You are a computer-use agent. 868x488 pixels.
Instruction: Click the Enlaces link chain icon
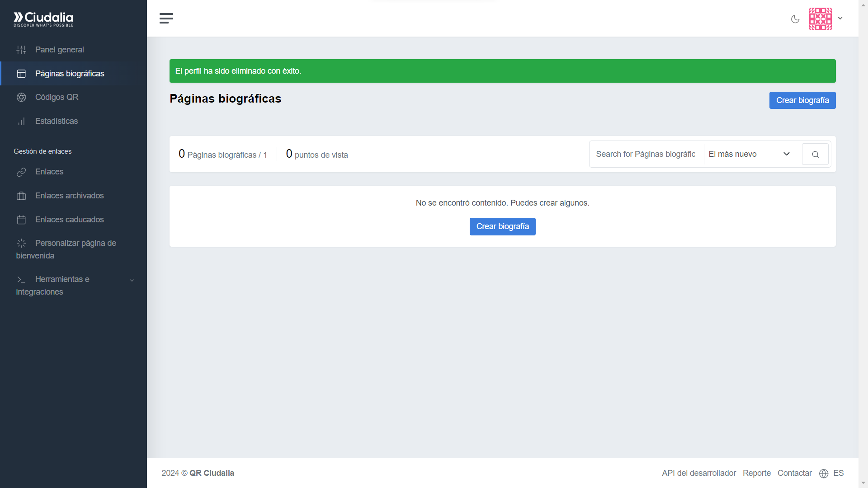click(x=21, y=172)
